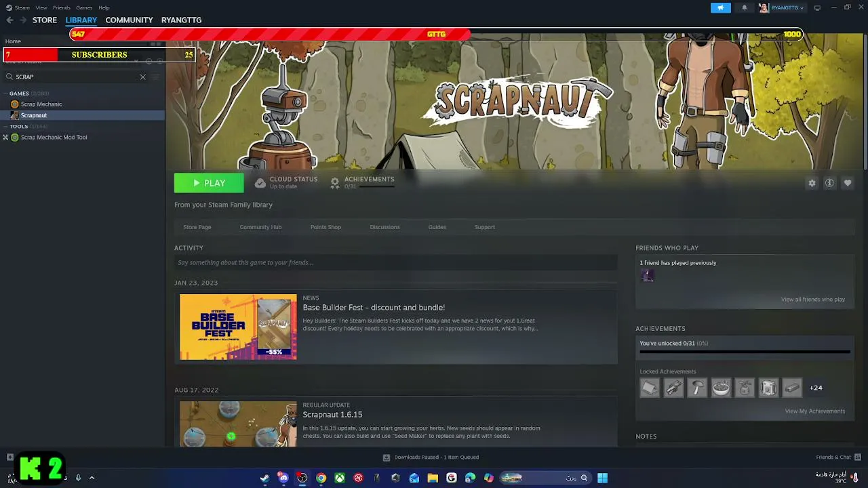Viewport: 868px width, 488px height.
Task: Show hidden system tray icons
Action: pyautogui.click(x=92, y=478)
